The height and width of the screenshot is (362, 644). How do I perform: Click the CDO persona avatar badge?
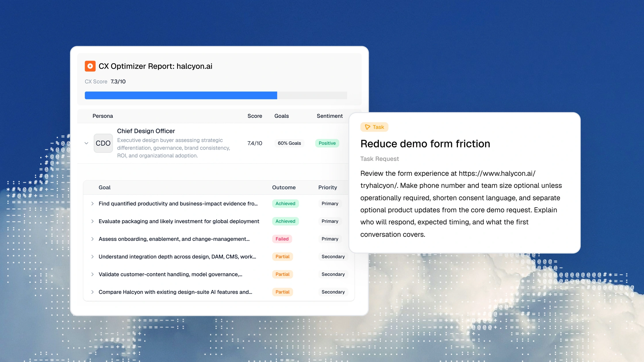[103, 143]
